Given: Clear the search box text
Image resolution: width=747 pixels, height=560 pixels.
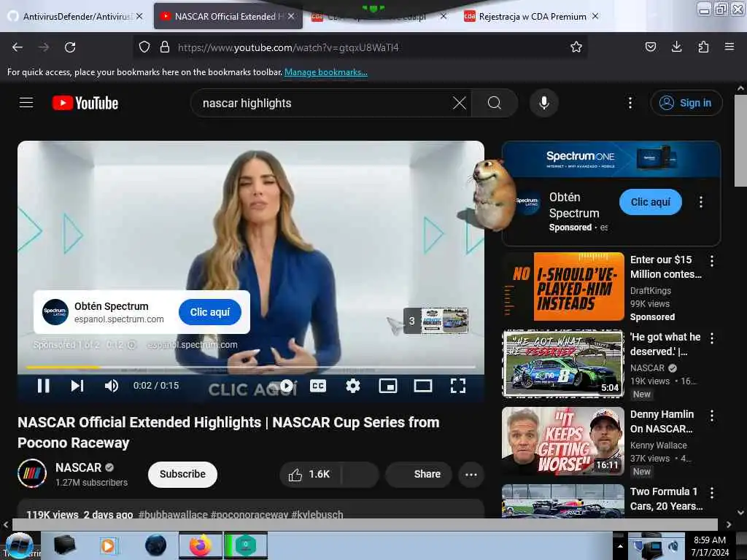Looking at the screenshot, I should pos(460,103).
